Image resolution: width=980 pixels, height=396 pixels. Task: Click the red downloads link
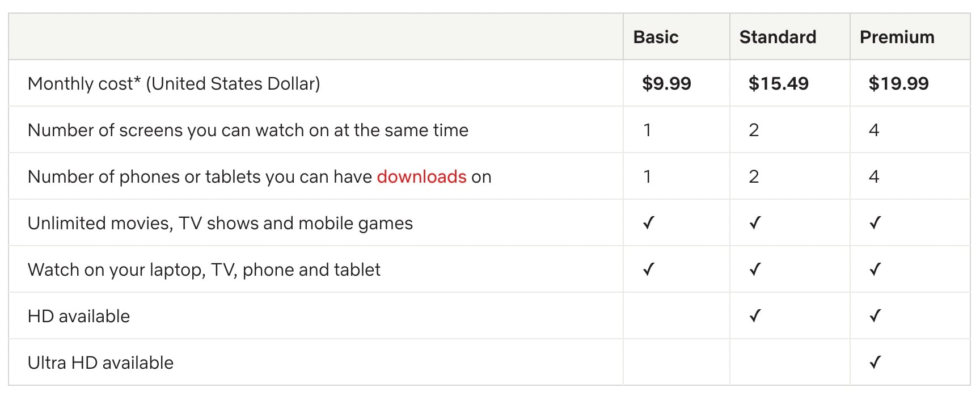click(x=421, y=177)
